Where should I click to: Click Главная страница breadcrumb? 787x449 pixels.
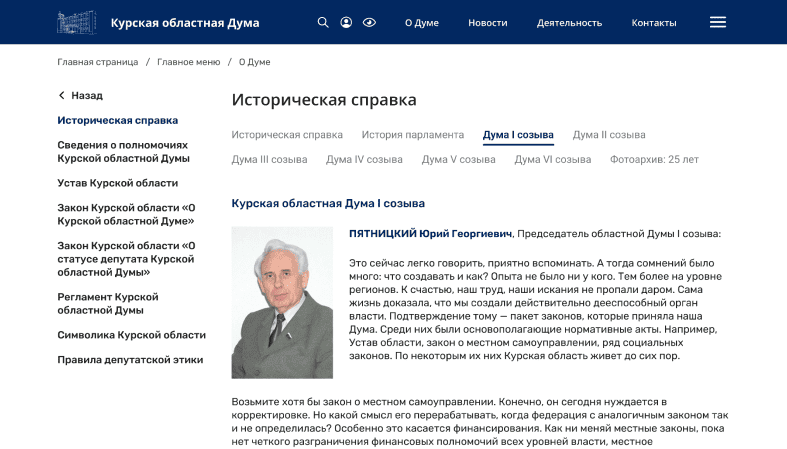tap(97, 62)
